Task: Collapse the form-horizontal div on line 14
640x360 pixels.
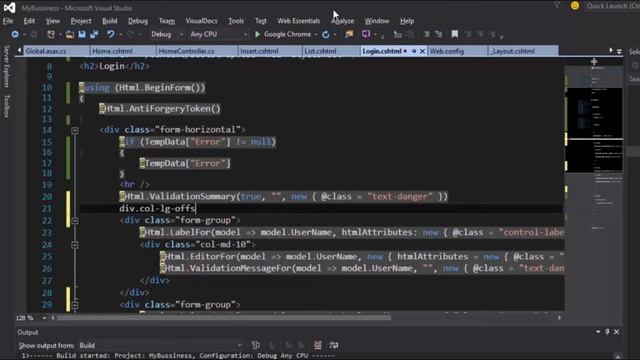Action: (75, 131)
